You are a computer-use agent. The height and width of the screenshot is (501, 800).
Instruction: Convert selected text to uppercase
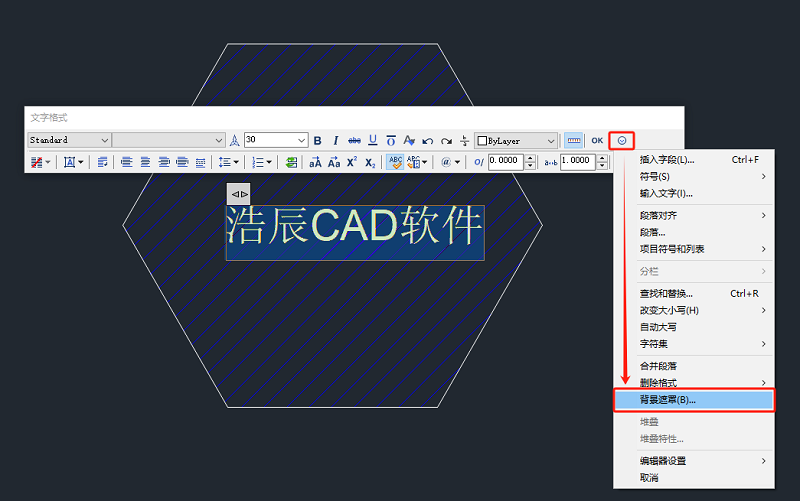[315, 162]
